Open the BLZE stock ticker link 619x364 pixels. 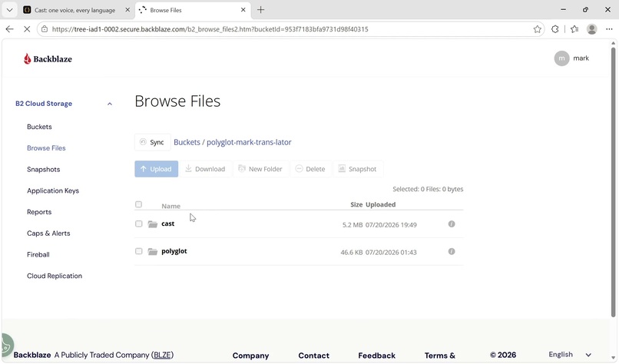[x=162, y=355]
